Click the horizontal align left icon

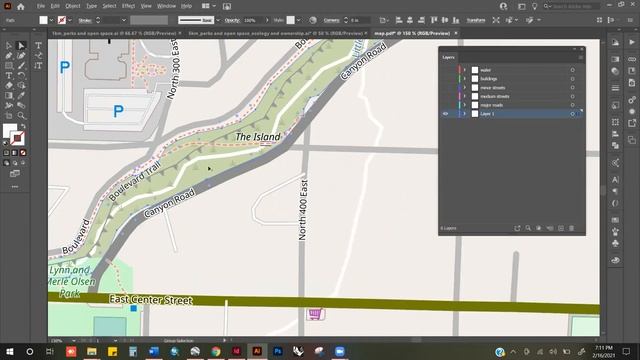pos(399,20)
